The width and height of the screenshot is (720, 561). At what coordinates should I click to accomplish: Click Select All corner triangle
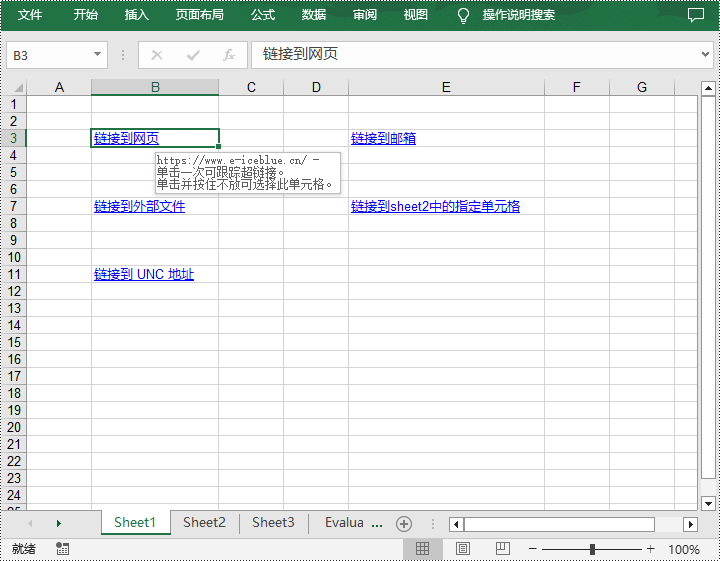[18, 88]
